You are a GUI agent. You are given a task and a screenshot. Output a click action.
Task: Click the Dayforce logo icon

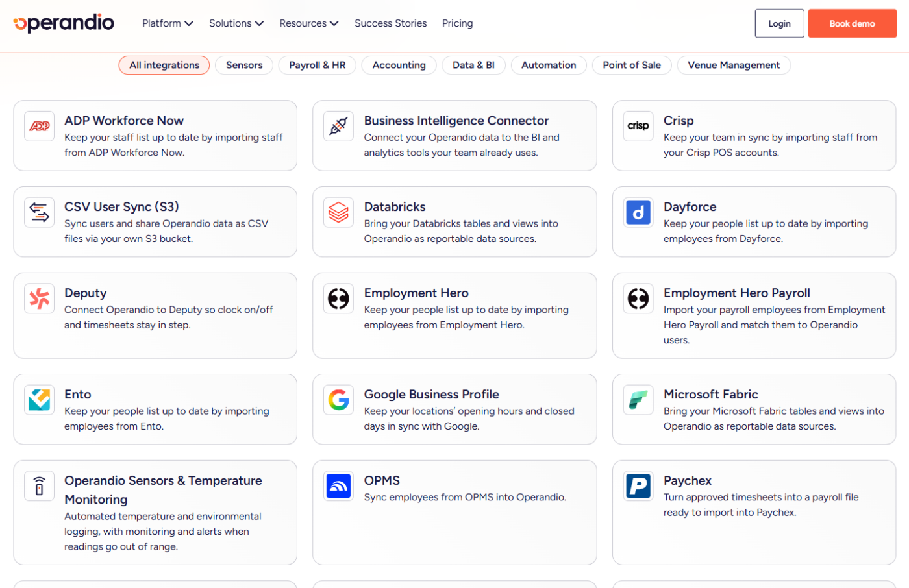click(638, 212)
